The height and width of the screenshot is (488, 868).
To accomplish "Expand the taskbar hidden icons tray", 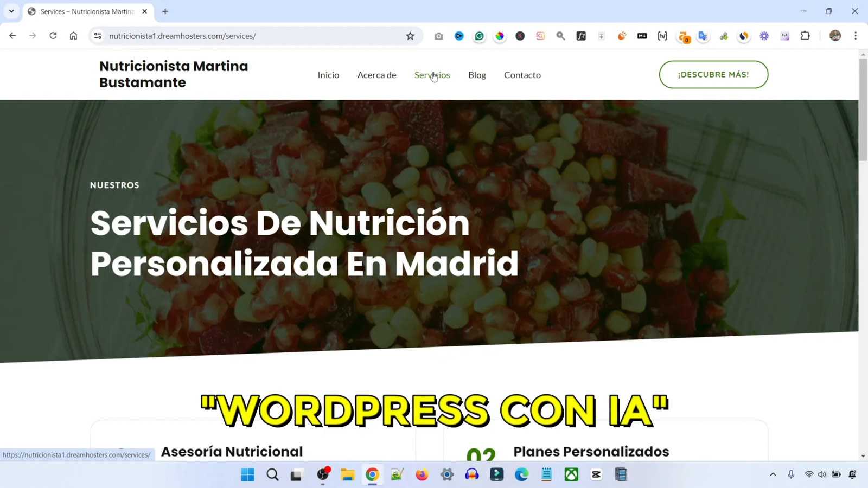I will 773,474.
